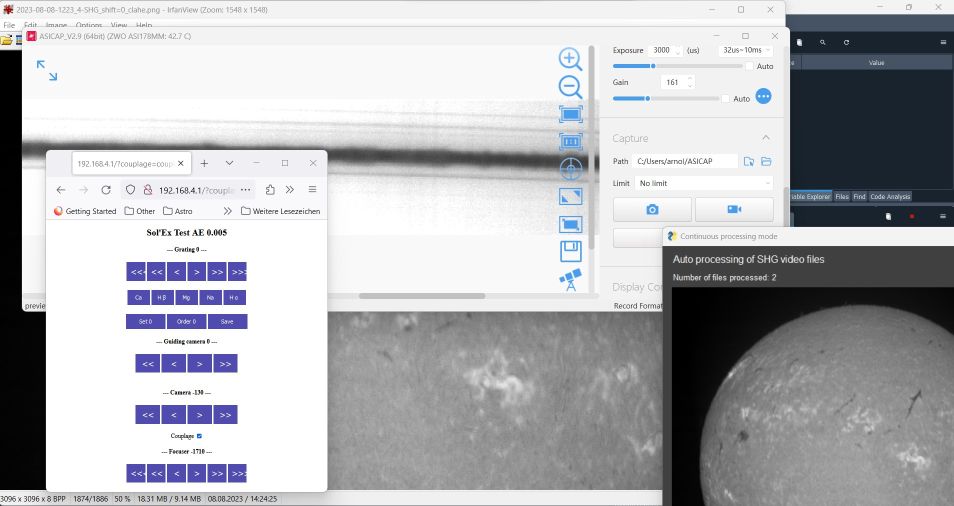Enable Auto gain checkbox
Image resolution: width=954 pixels, height=506 pixels.
[x=725, y=99]
